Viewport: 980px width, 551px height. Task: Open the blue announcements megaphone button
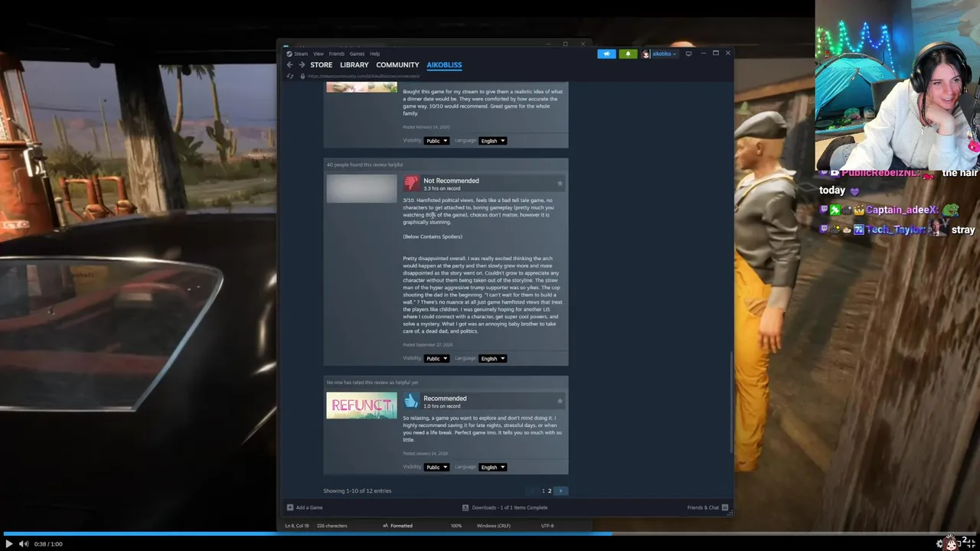pyautogui.click(x=606, y=54)
